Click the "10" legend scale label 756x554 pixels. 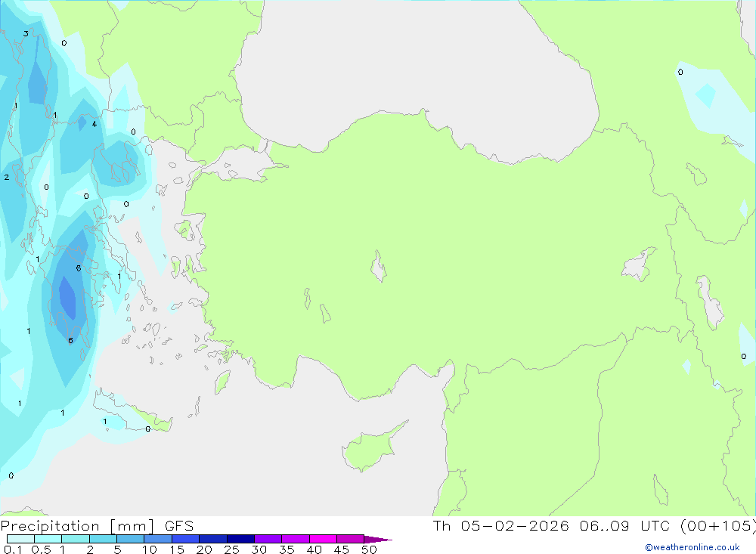click(x=150, y=549)
